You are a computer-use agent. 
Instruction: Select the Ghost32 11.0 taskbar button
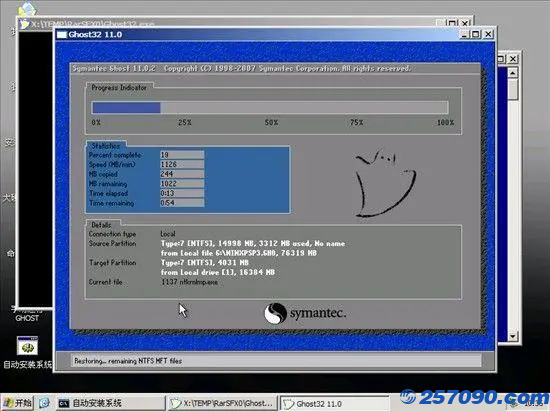pos(334,404)
